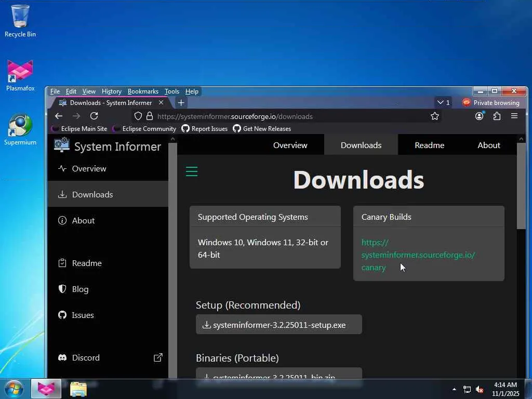Open the File menu

[55, 91]
